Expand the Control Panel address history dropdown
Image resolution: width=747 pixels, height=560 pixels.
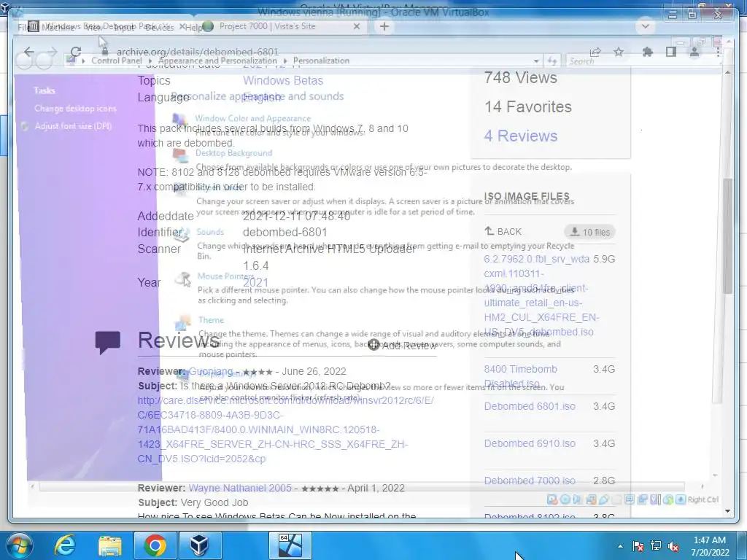pos(536,61)
